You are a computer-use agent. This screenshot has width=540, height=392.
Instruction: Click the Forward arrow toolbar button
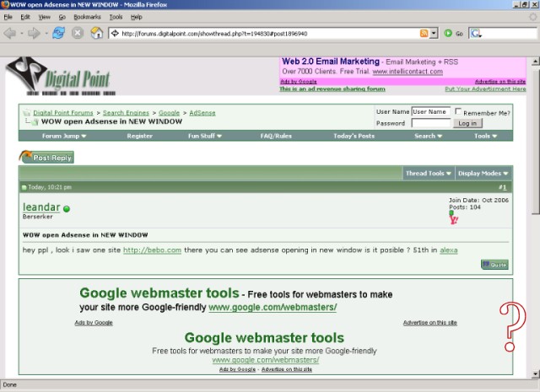point(34,34)
